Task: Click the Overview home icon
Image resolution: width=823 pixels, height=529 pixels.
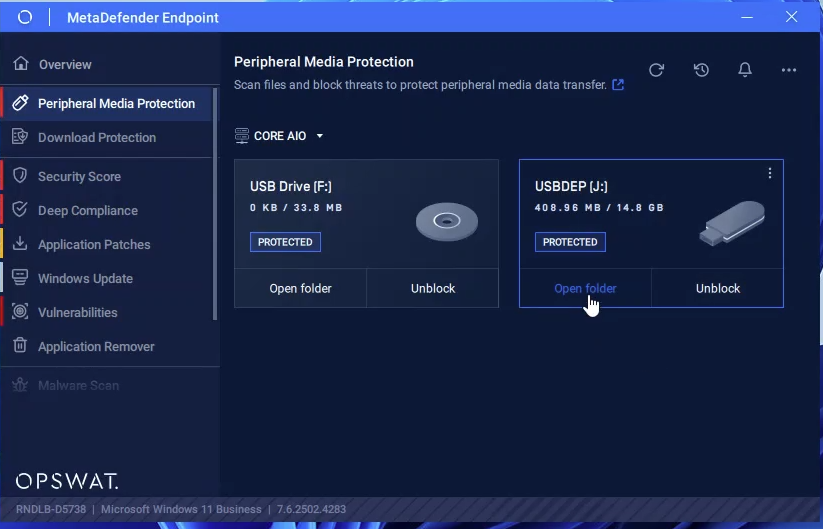Action: coord(21,64)
